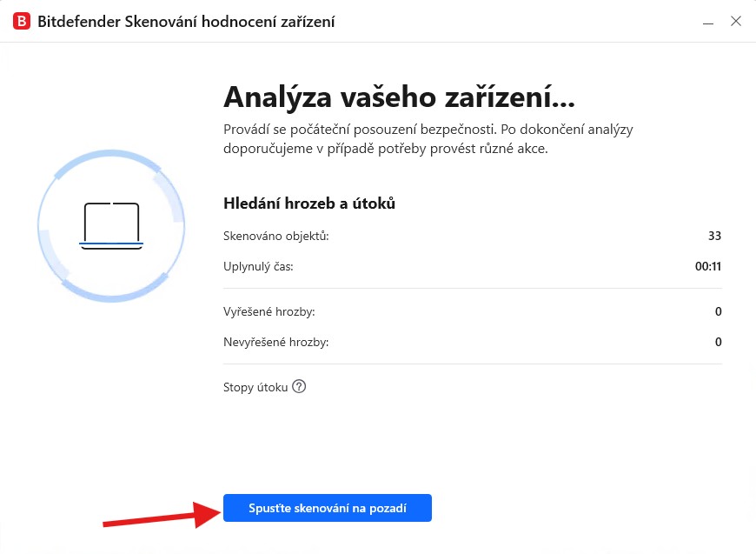Click the Nevyřešené hrozby count value
Image resolution: width=756 pixels, height=554 pixels.
pyautogui.click(x=719, y=342)
